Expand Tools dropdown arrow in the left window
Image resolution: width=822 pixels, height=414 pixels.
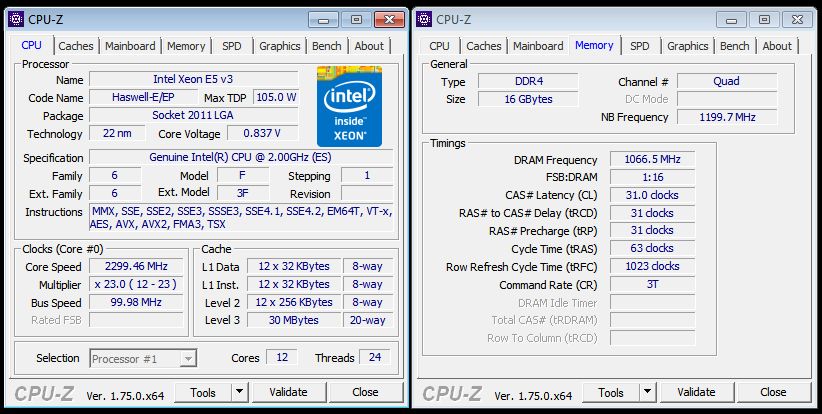[x=240, y=393]
